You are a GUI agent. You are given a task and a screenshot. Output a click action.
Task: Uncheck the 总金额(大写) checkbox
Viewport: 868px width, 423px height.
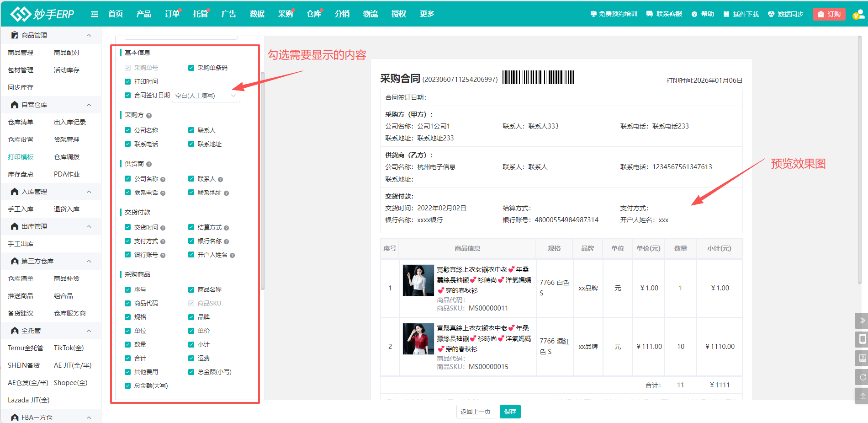coord(128,386)
